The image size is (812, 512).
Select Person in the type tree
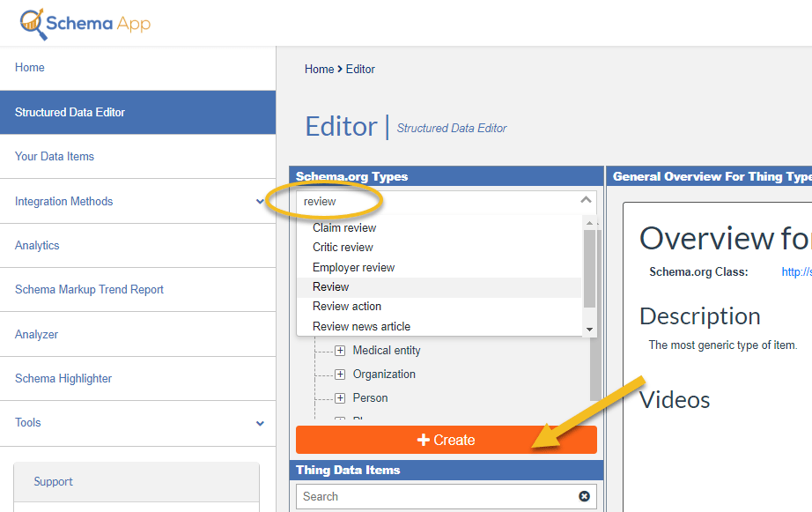370,398
